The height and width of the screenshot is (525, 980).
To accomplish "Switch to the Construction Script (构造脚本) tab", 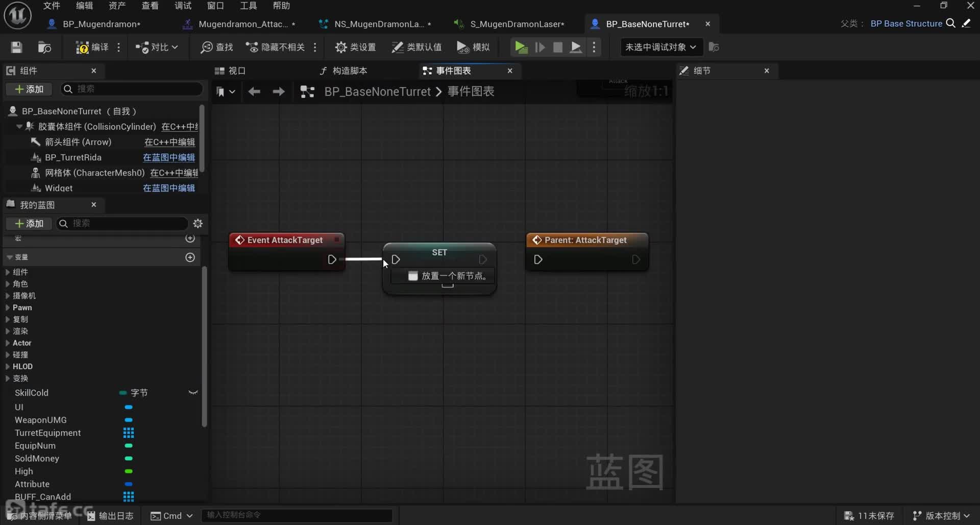I will tap(344, 71).
